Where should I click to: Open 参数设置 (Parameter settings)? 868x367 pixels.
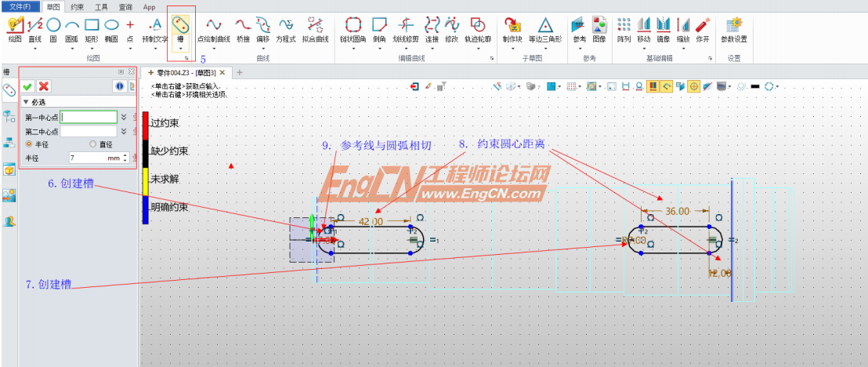(x=734, y=29)
